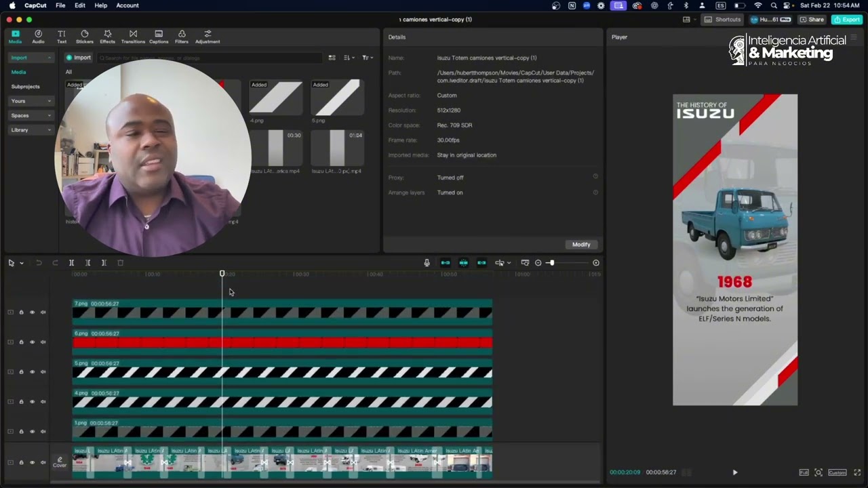Image resolution: width=868 pixels, height=488 pixels.
Task: Click the Full quality button in player
Action: coord(804,472)
